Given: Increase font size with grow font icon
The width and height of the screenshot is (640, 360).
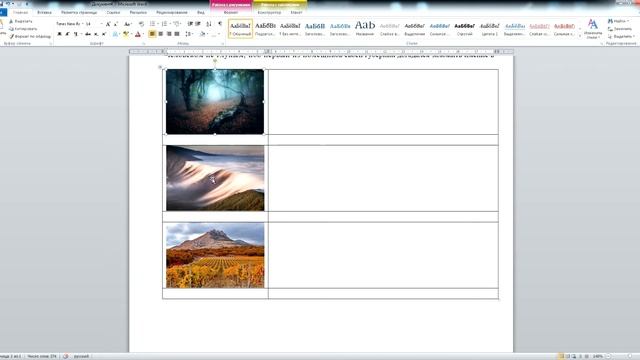Looking at the screenshot, I should coord(108,24).
